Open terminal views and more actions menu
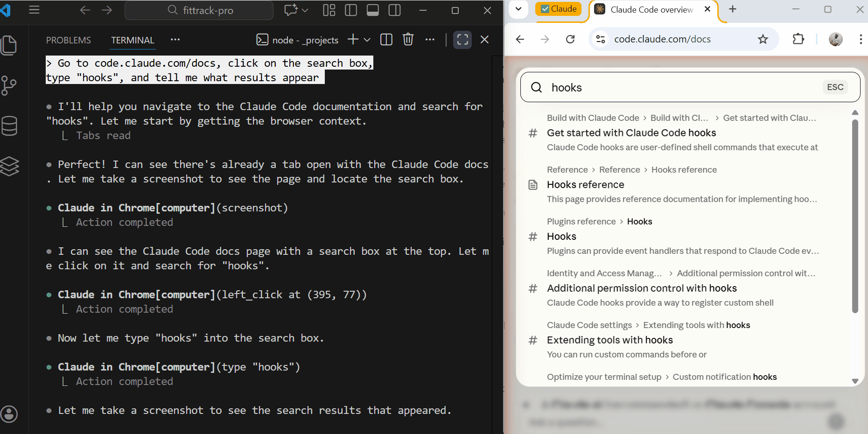The height and width of the screenshot is (434, 868). [430, 40]
